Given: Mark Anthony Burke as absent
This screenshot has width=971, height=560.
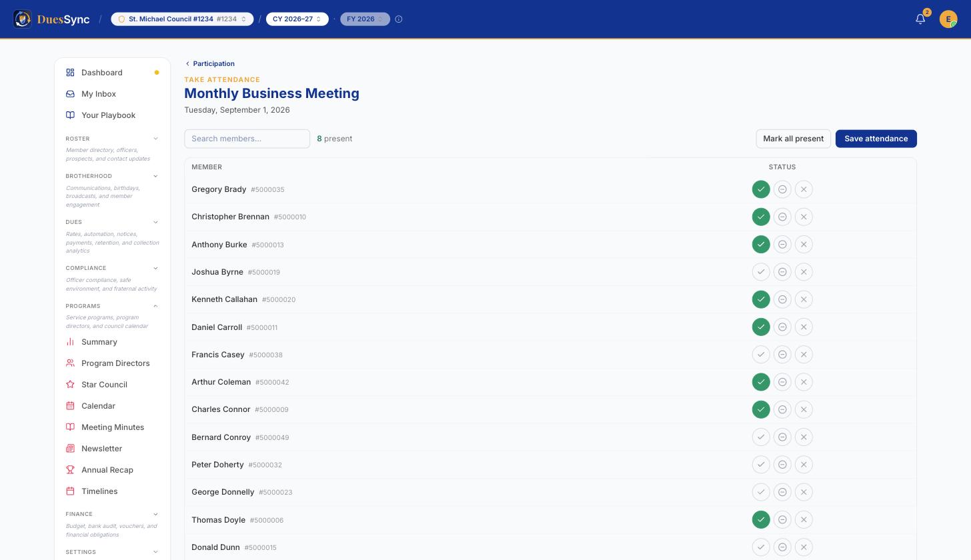Looking at the screenshot, I should click(x=804, y=245).
